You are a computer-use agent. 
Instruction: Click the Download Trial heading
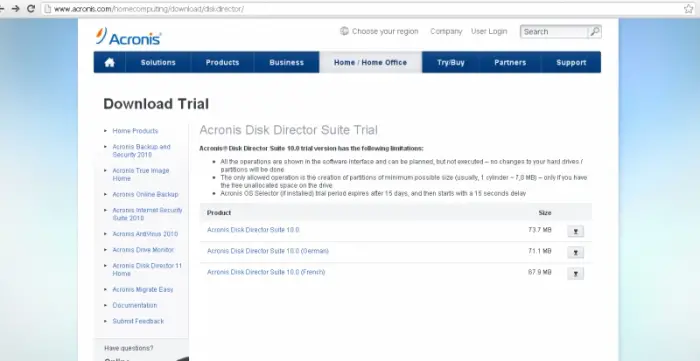point(156,104)
